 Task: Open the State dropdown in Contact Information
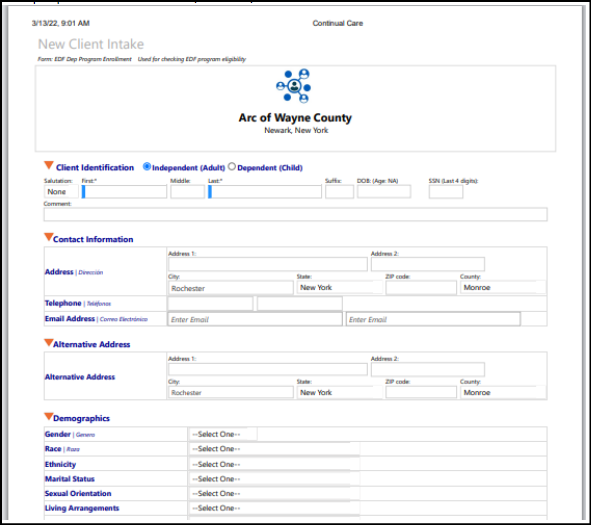tap(340, 288)
